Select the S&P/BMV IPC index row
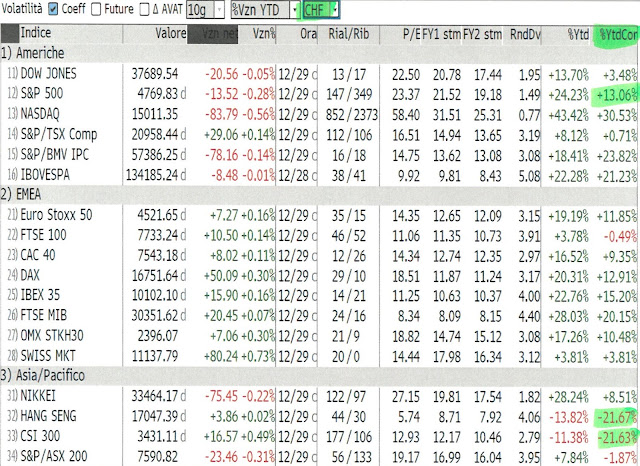 coord(319,155)
